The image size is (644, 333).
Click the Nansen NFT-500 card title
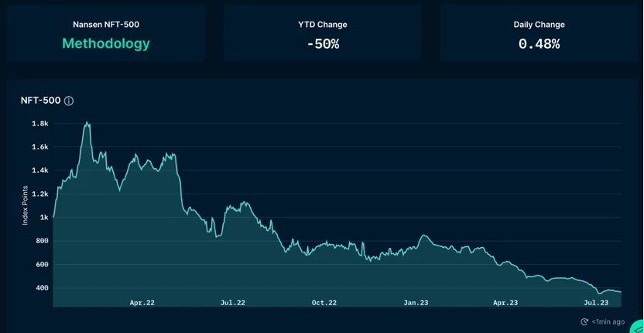(x=106, y=25)
